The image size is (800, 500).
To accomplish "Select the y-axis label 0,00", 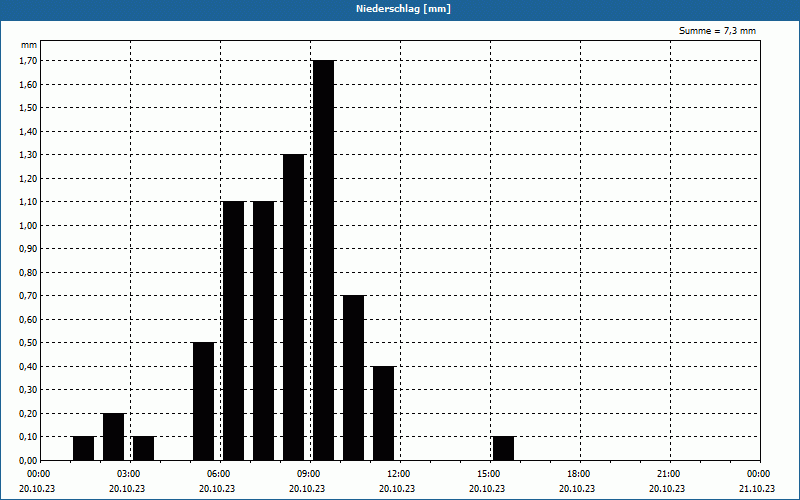I will [x=28, y=460].
